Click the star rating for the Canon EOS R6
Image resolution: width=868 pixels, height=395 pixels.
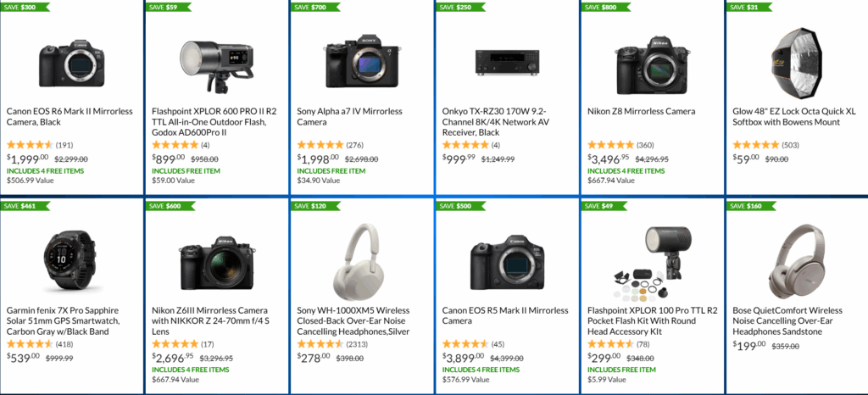point(30,145)
